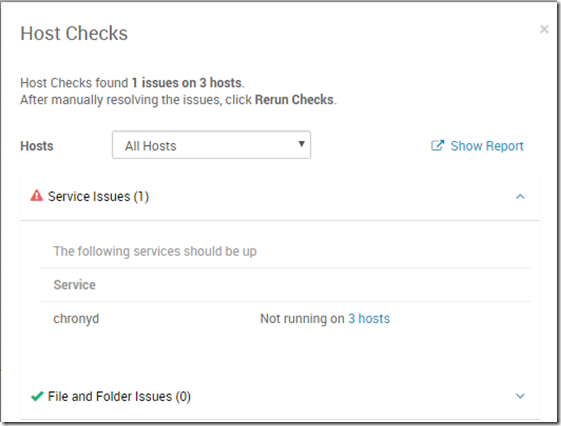Screen dimensions: 561x426
Task: Open the All Hosts dropdown
Action: 211,145
